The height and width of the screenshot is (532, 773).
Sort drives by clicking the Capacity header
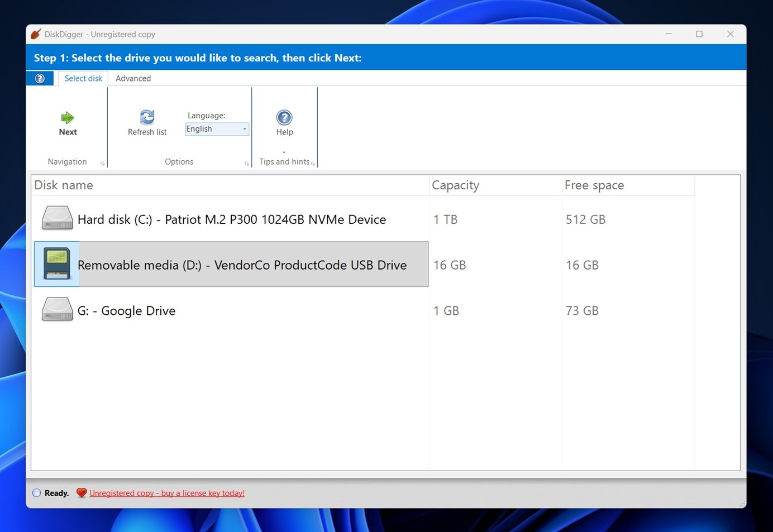click(455, 185)
